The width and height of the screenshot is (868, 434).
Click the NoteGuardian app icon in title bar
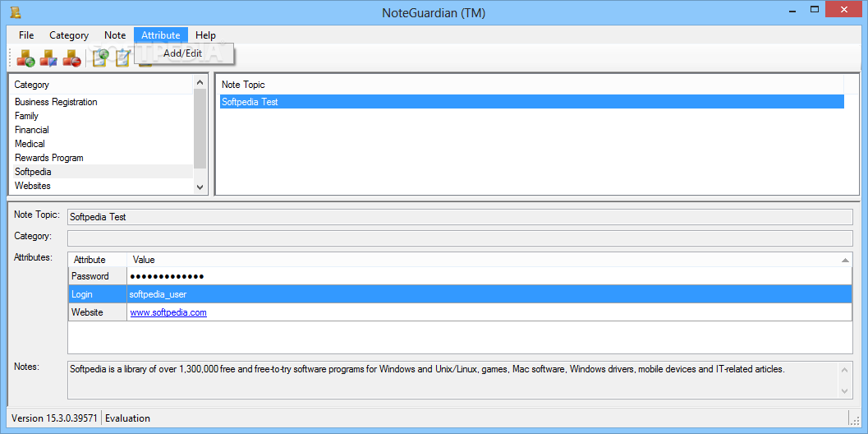(16, 12)
